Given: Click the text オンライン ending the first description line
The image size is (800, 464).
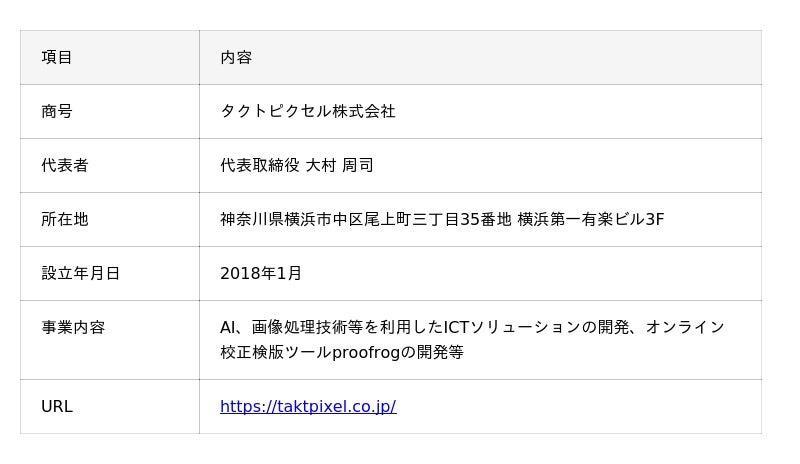Looking at the screenshot, I should coord(685,328).
